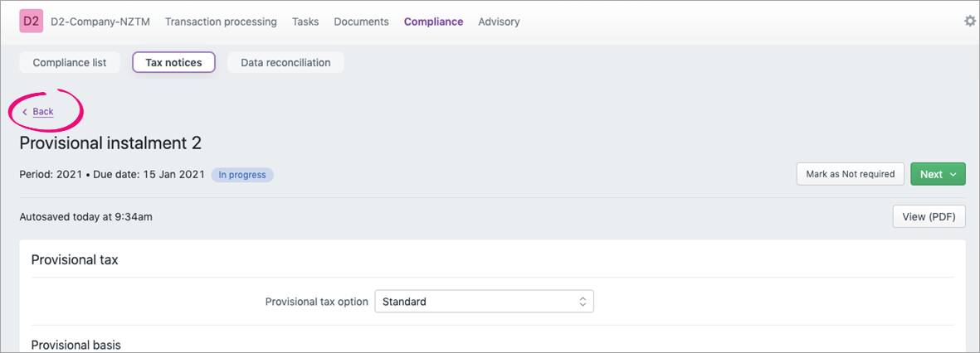
Task: Switch to Compliance list tab
Action: pos(70,62)
